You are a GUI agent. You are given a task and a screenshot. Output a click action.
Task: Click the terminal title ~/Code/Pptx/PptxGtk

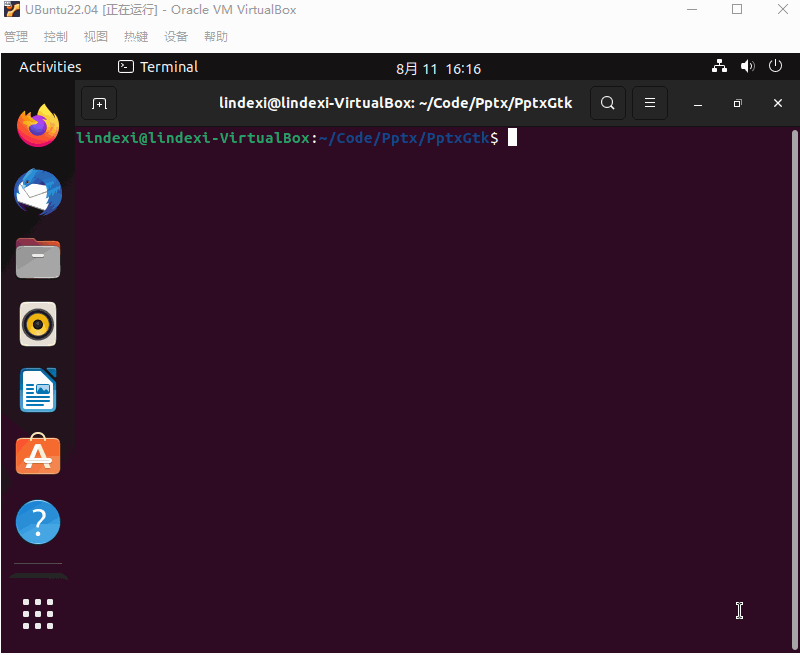tap(495, 103)
